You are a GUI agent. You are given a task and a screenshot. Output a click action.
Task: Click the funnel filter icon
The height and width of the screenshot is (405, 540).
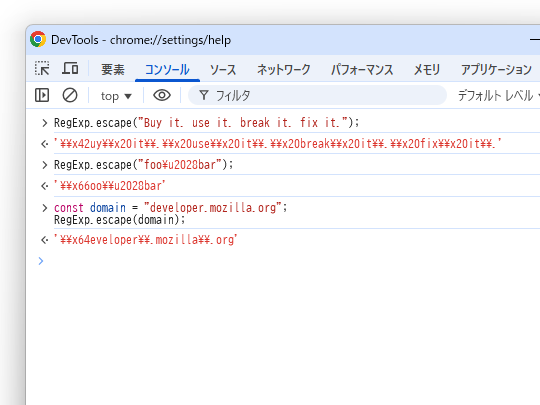204,95
